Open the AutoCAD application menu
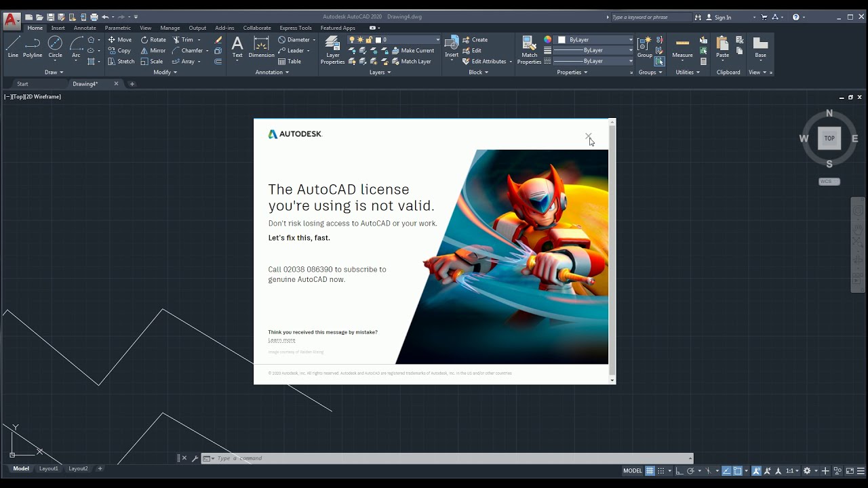This screenshot has width=868, height=488. [11, 20]
